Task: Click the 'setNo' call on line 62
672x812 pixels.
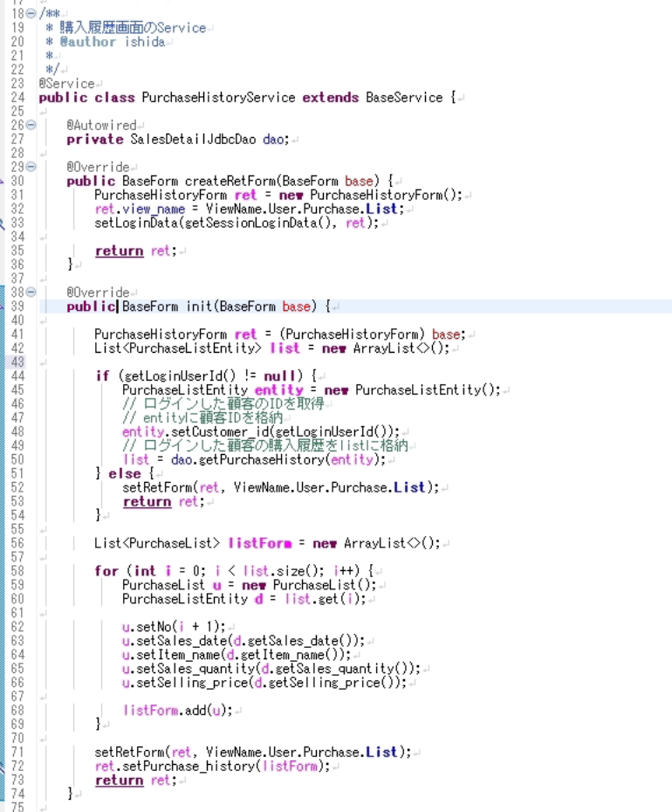Action: coord(154,627)
